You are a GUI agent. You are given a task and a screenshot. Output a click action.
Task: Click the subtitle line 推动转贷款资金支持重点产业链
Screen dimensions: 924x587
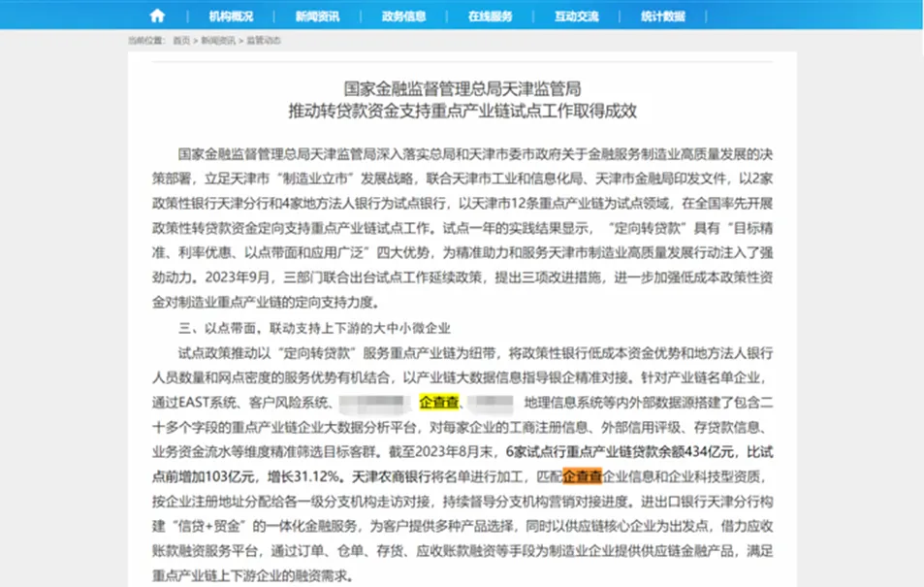coord(462,111)
